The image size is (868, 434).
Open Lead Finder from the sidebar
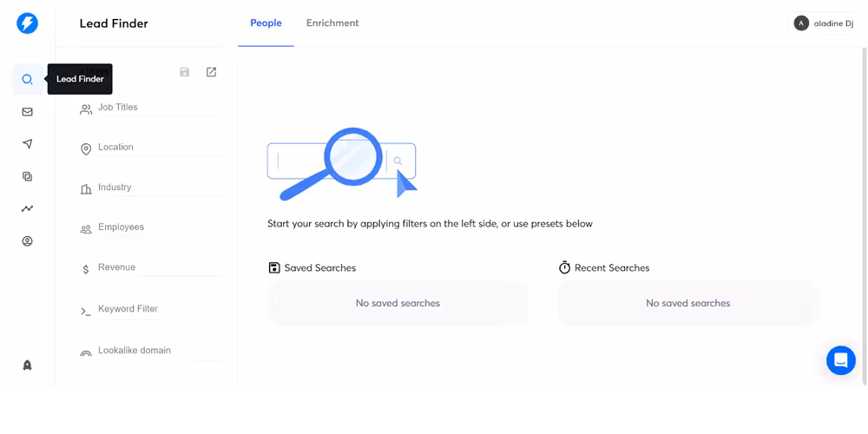pos(28,80)
